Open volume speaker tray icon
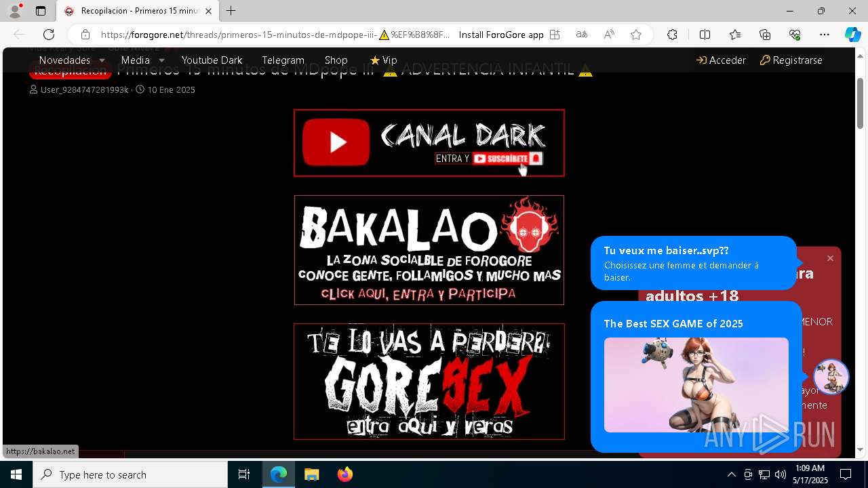The height and width of the screenshot is (488, 868). [781, 474]
